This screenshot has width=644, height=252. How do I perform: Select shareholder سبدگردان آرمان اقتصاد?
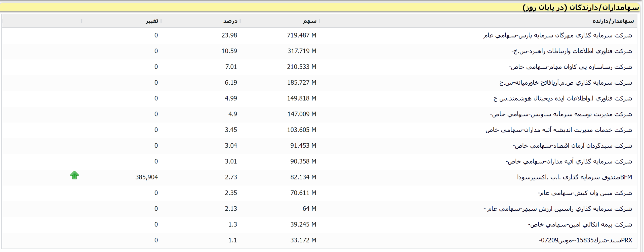572,146
